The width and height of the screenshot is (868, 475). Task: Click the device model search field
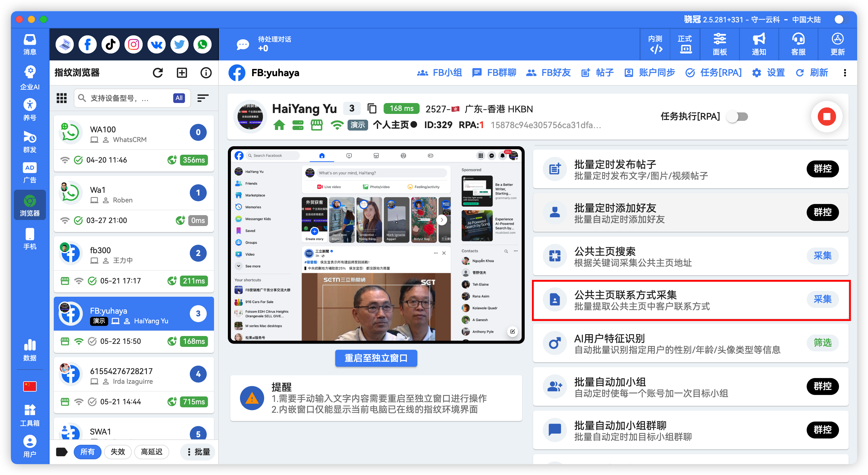pyautogui.click(x=131, y=98)
